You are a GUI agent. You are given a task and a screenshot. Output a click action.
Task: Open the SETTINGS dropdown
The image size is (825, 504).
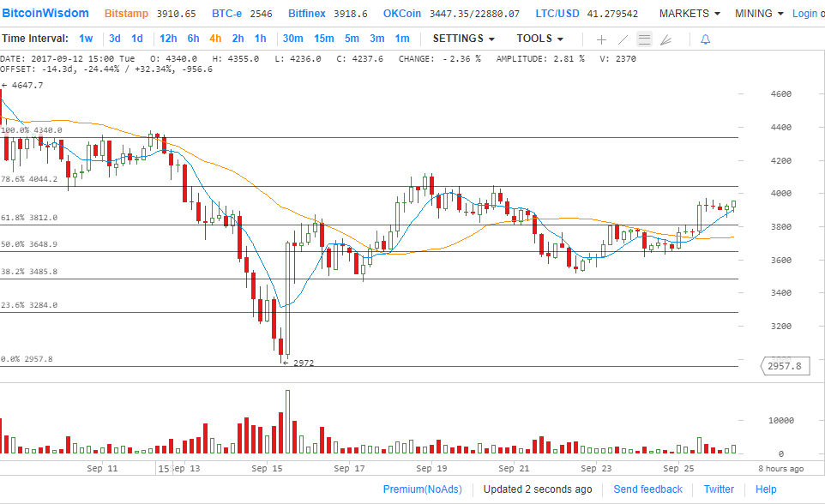tap(463, 39)
